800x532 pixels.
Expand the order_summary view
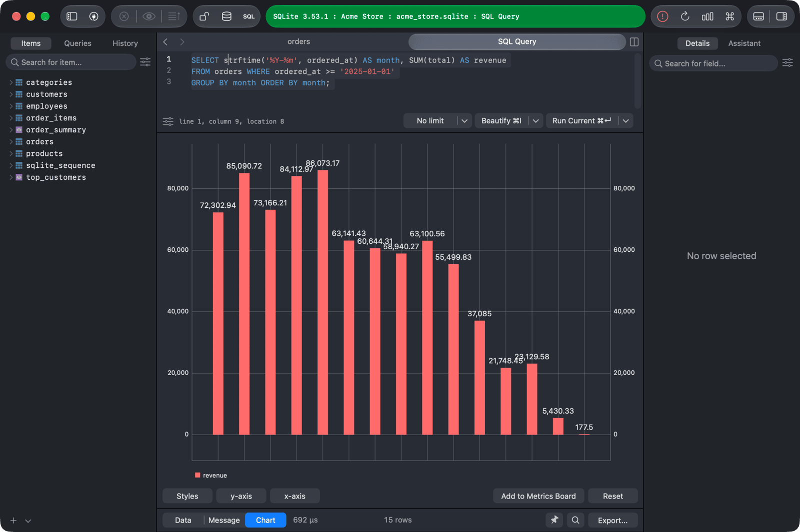pos(11,130)
